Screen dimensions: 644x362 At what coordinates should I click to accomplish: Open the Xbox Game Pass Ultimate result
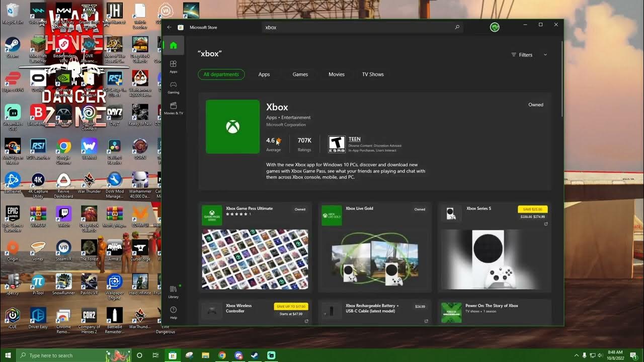[x=256, y=247]
